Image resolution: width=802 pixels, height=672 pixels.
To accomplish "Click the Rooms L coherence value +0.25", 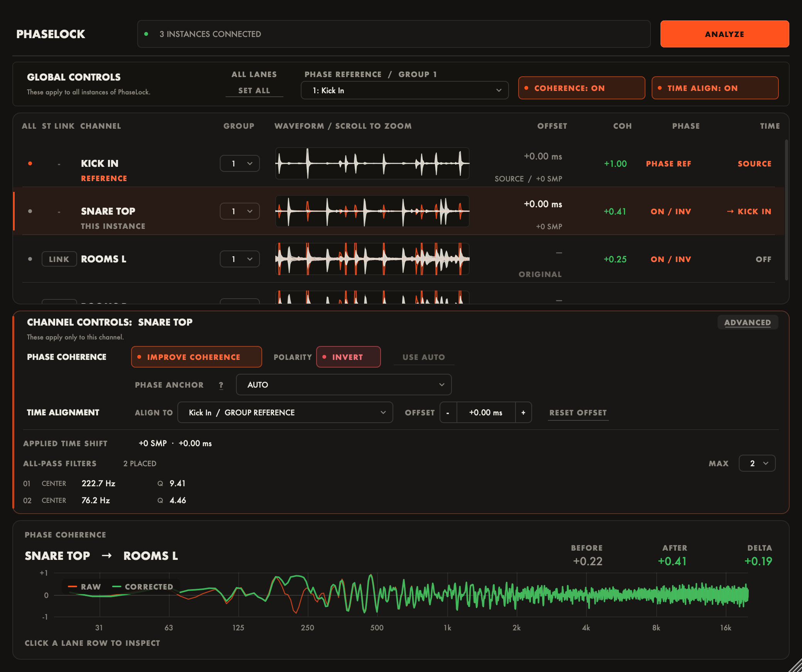I will point(615,259).
